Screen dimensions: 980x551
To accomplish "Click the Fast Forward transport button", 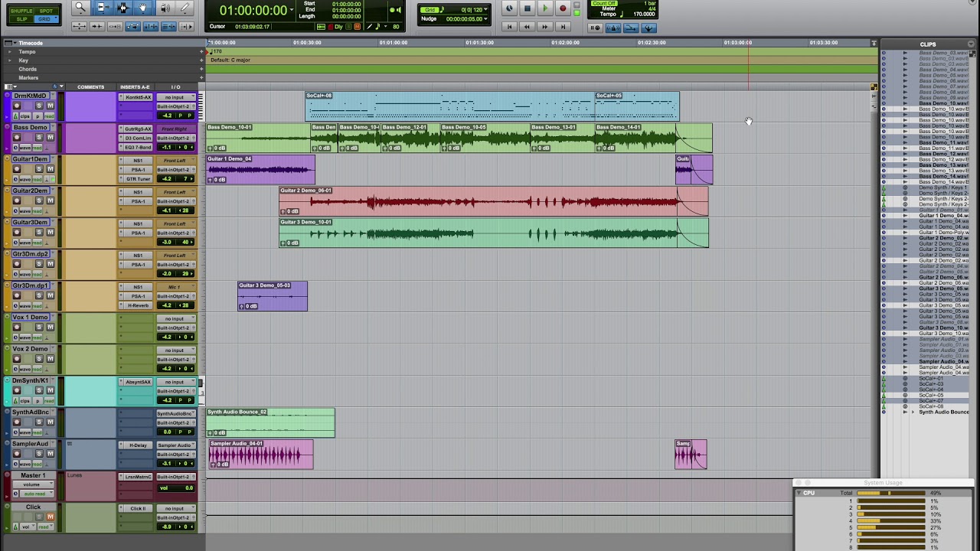I will point(545,27).
